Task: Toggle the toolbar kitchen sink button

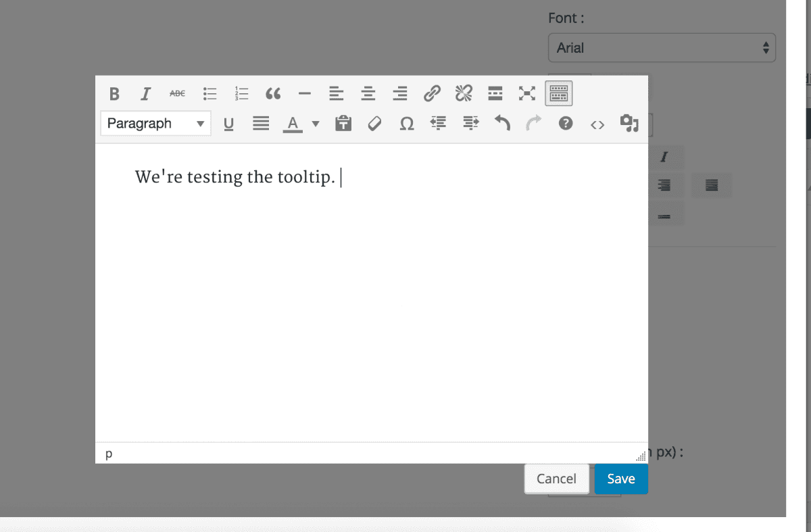Action: coord(558,93)
